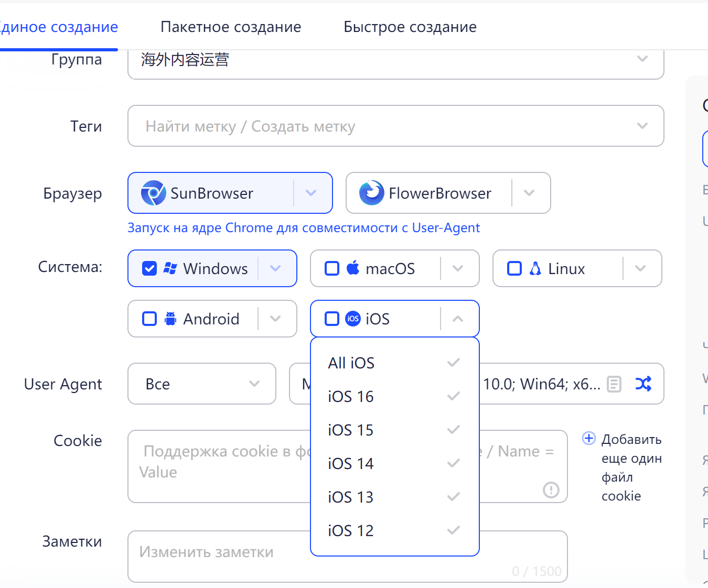Open the User Agent Все dropdown

click(x=202, y=384)
